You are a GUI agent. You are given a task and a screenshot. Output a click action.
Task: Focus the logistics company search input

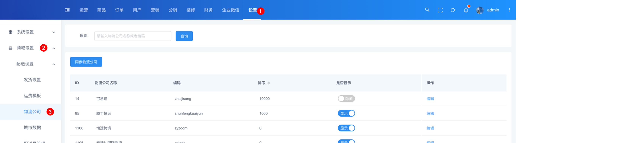(132, 36)
